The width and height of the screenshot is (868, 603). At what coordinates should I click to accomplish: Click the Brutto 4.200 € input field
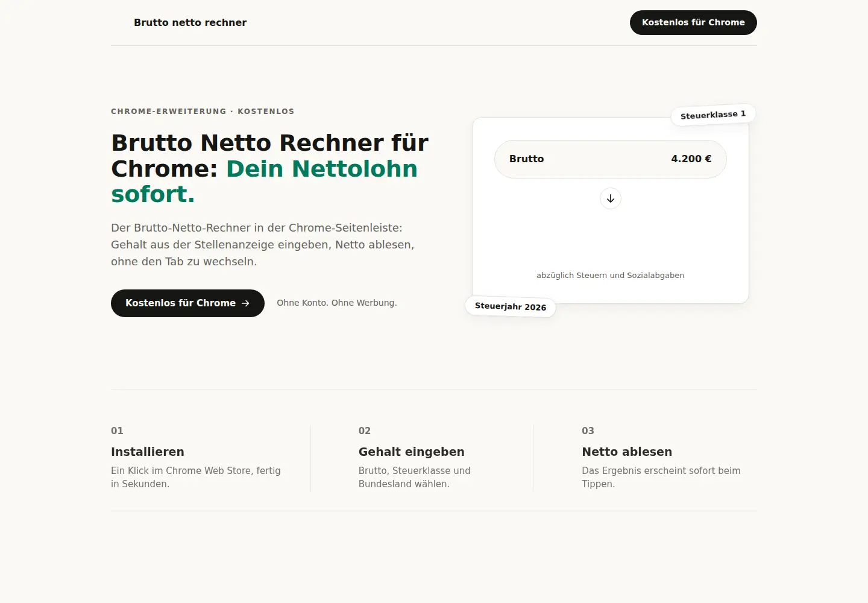(x=611, y=159)
